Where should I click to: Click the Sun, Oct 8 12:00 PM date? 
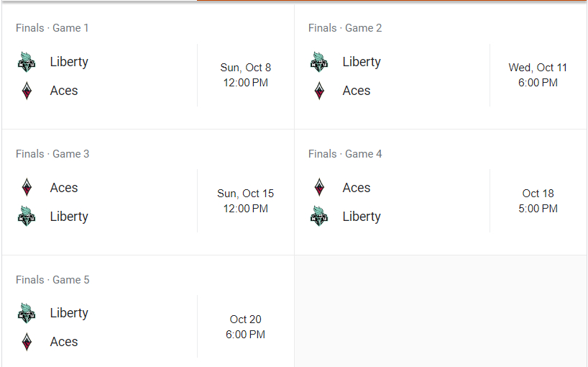point(246,76)
